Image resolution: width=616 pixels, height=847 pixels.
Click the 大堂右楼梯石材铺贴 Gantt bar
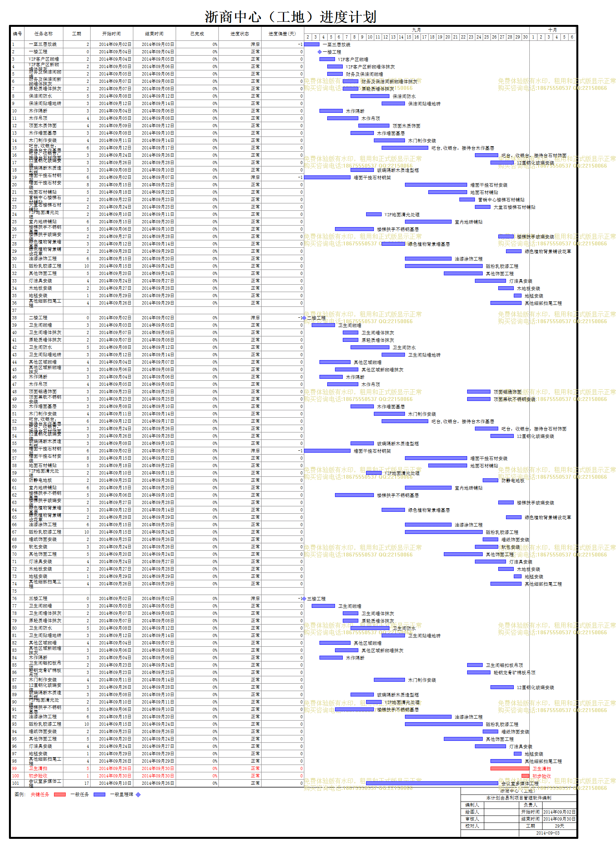click(483, 207)
